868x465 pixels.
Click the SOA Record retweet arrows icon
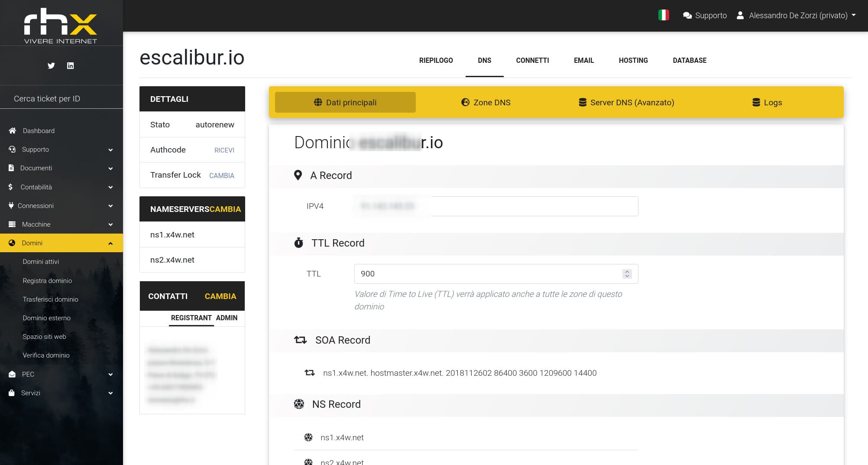pyautogui.click(x=300, y=340)
